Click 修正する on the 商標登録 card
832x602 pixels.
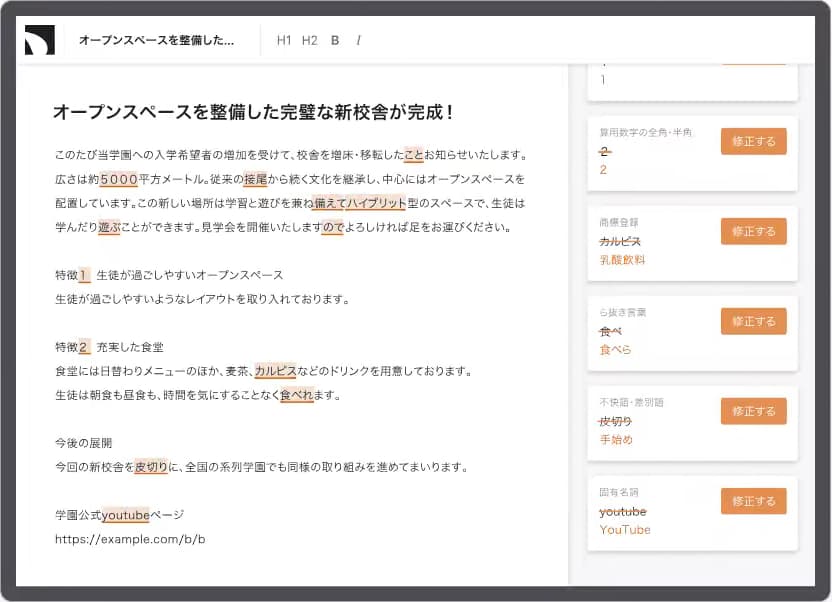[753, 231]
